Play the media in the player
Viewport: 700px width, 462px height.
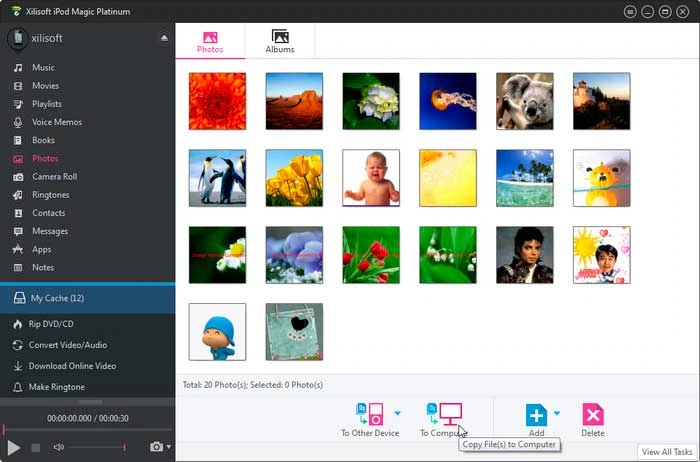[x=14, y=447]
